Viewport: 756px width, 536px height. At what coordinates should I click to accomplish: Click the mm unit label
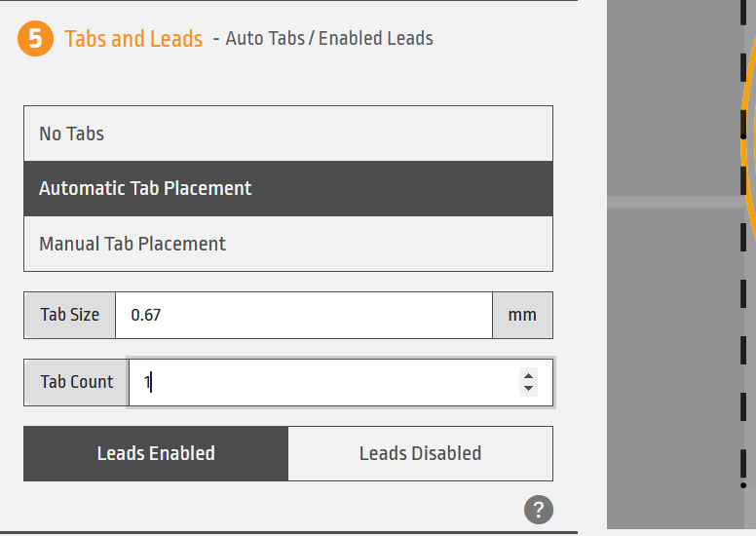522,315
